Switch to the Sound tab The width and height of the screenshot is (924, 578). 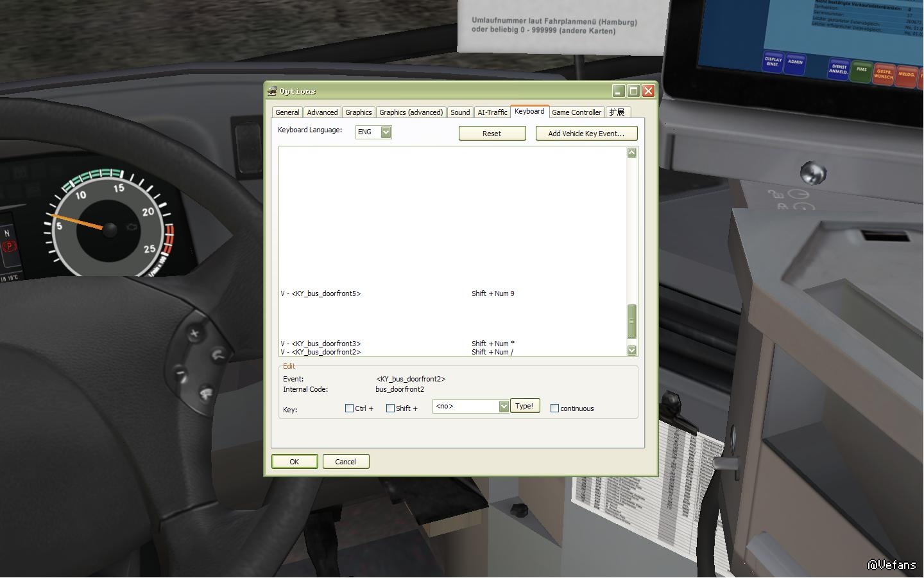coord(460,112)
